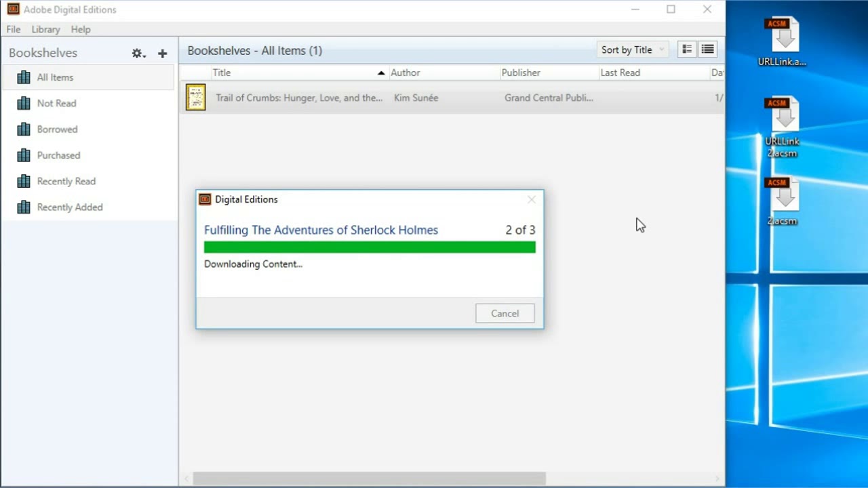
Task: Select the Borrowed bookshelf
Action: click(x=88, y=129)
